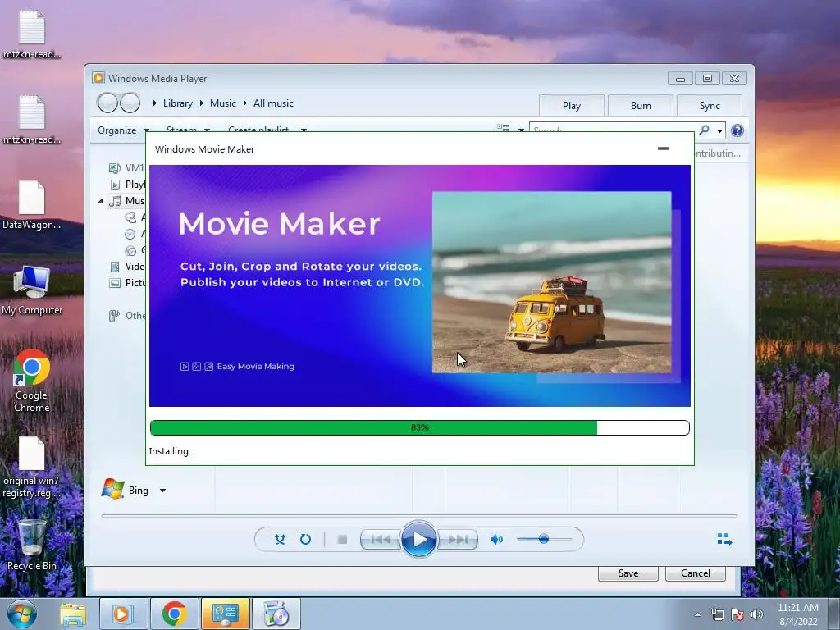Go forward using Media Player's forward arrow
The width and height of the screenshot is (840, 630).
coord(130,103)
